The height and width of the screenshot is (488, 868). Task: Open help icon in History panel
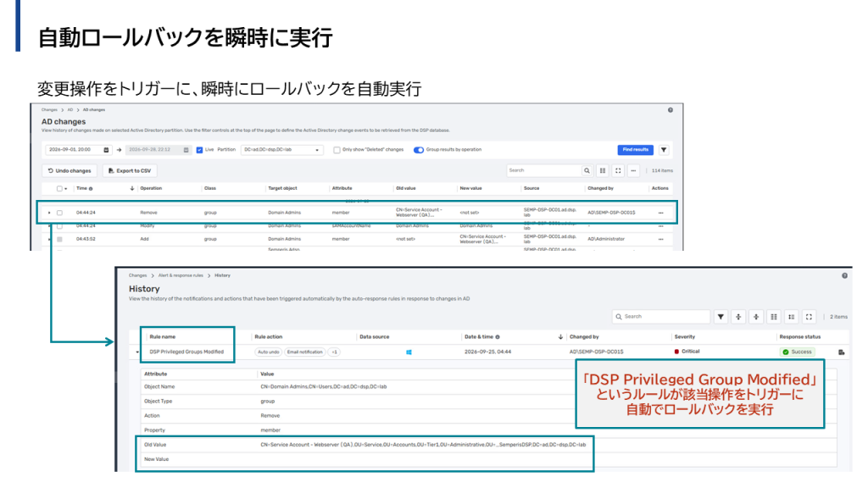(x=844, y=275)
